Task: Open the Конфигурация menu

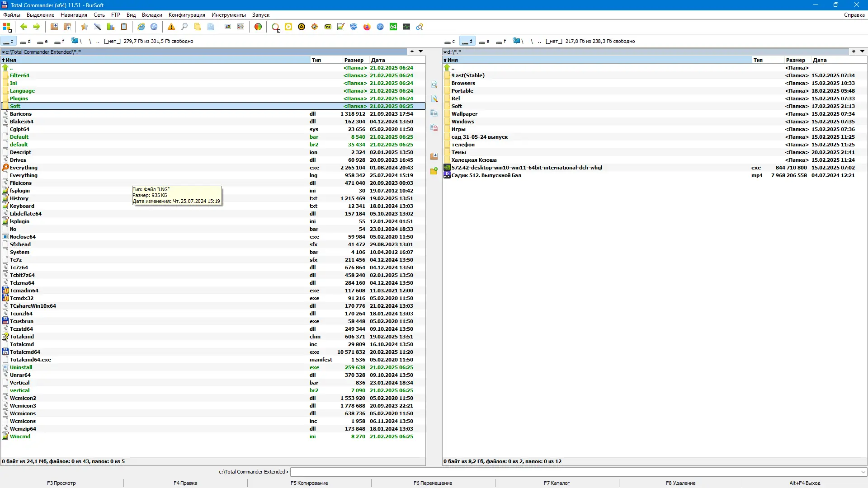Action: pyautogui.click(x=186, y=14)
